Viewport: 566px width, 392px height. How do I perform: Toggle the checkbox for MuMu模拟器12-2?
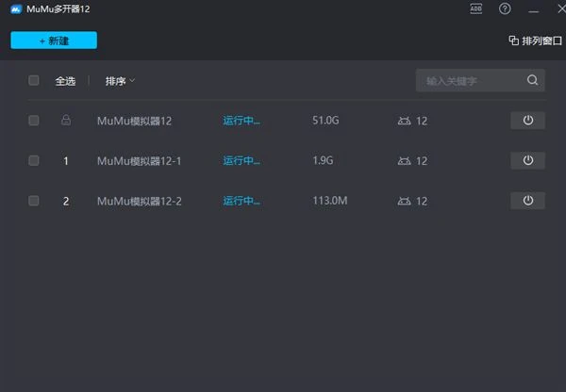(34, 201)
